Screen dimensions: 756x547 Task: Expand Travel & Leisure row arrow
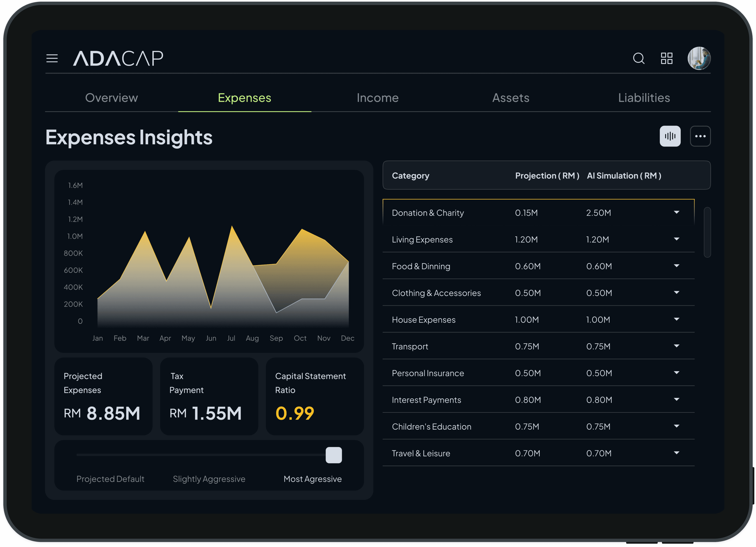point(676,453)
